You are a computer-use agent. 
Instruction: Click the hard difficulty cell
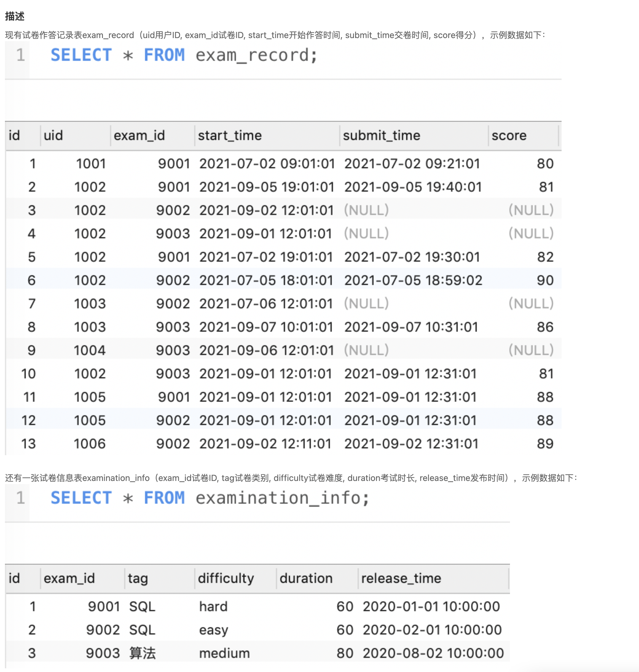click(213, 607)
